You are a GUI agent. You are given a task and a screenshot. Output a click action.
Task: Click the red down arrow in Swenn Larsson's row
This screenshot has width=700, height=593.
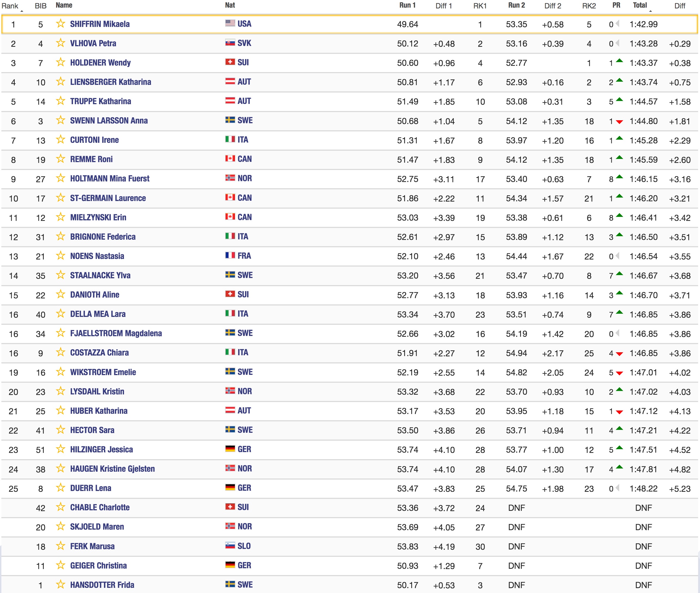tap(619, 122)
